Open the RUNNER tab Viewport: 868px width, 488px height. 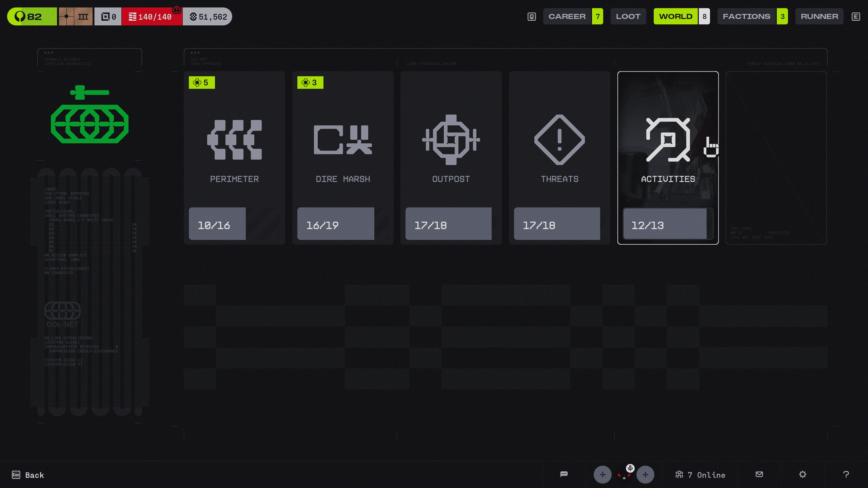click(x=819, y=16)
